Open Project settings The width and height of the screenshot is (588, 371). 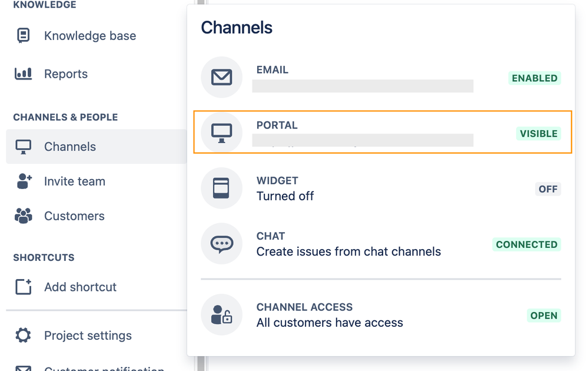point(88,336)
